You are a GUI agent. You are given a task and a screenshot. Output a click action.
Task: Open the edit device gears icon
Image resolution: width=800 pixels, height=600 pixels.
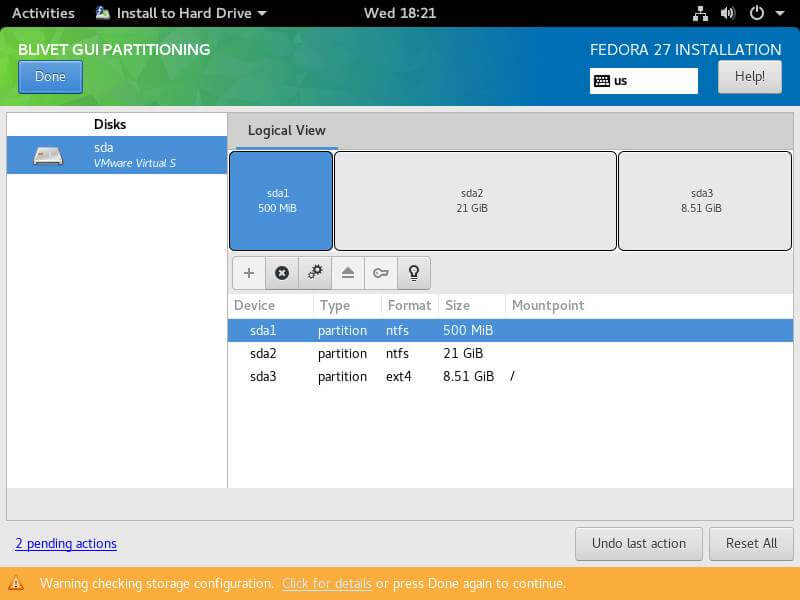(x=315, y=273)
